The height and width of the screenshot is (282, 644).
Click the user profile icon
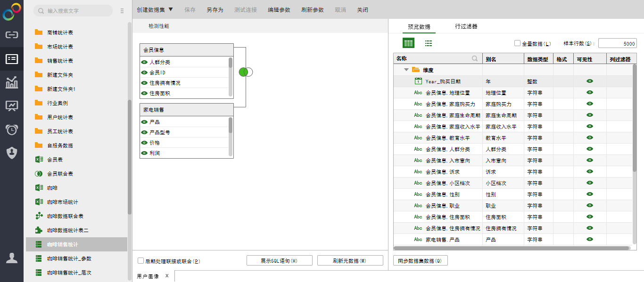pos(12,258)
